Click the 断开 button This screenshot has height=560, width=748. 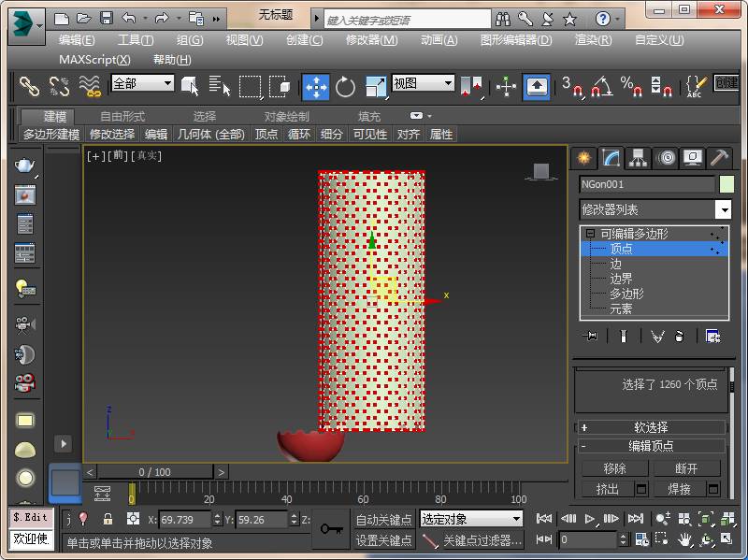tap(686, 468)
